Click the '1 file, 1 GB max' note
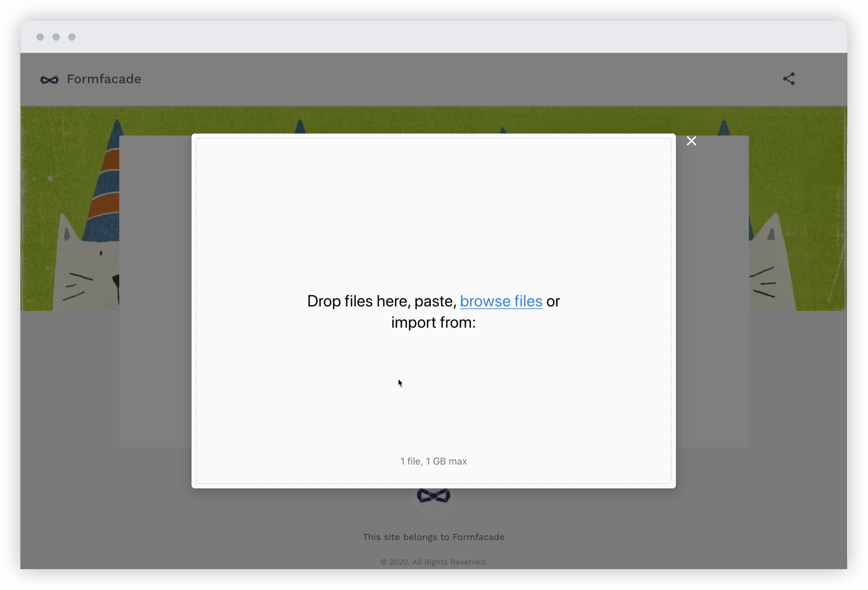 click(433, 461)
